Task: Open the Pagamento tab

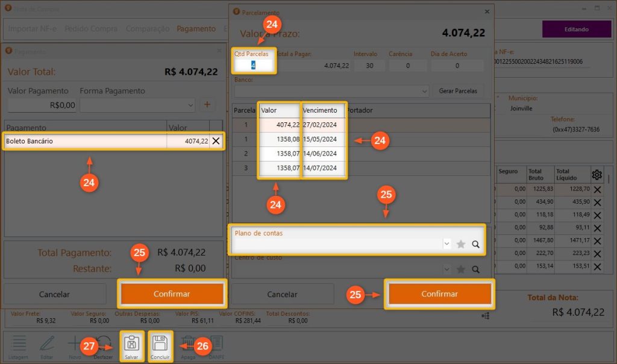Action: [x=196, y=28]
